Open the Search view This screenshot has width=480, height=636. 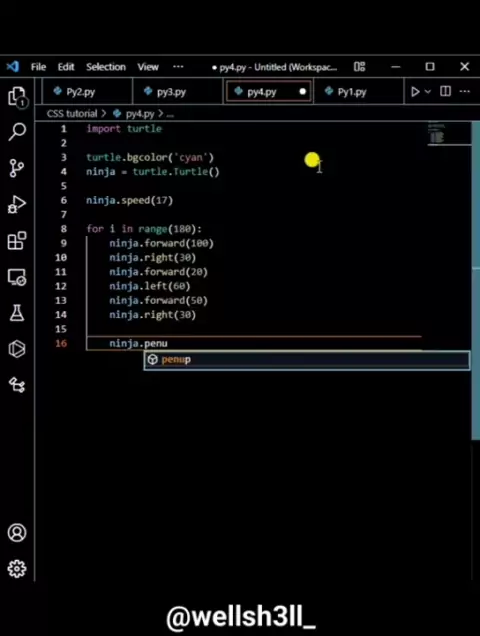point(17,132)
